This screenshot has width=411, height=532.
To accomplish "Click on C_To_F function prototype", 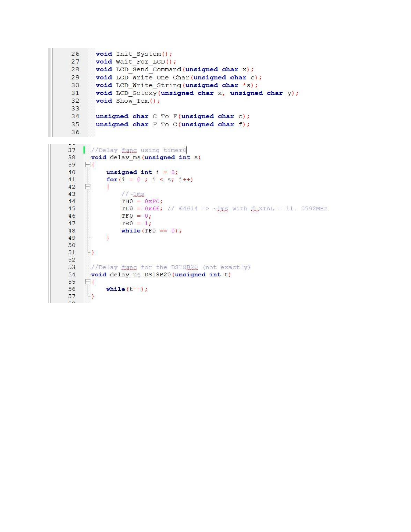I will tap(173, 116).
